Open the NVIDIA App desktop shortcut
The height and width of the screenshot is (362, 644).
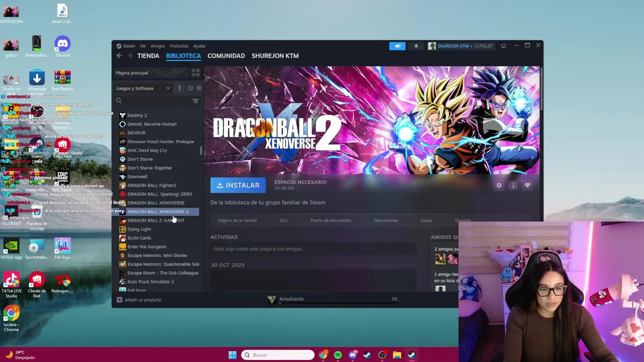click(x=11, y=249)
